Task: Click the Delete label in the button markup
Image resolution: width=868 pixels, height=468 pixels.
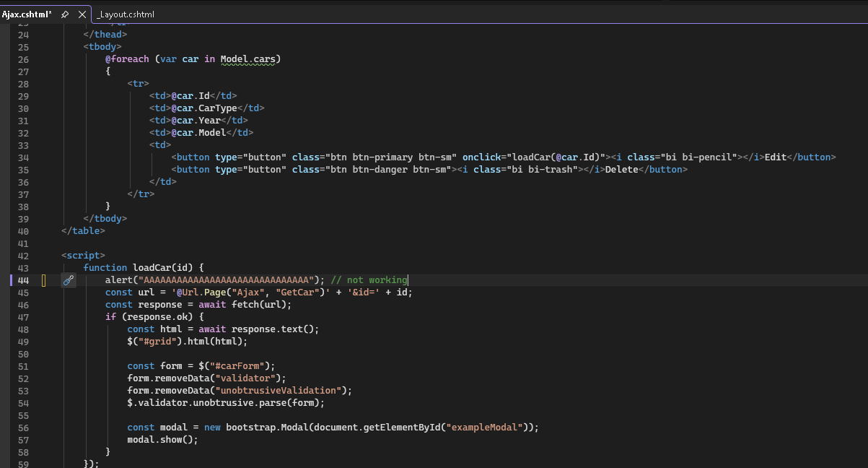Action: pos(621,170)
